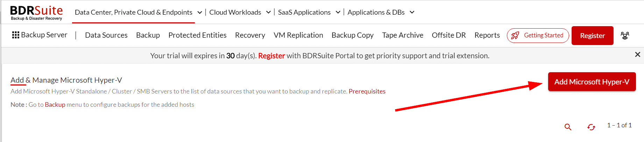Open the VM Replication menu
Image resolution: width=644 pixels, height=142 pixels.
pyautogui.click(x=298, y=35)
